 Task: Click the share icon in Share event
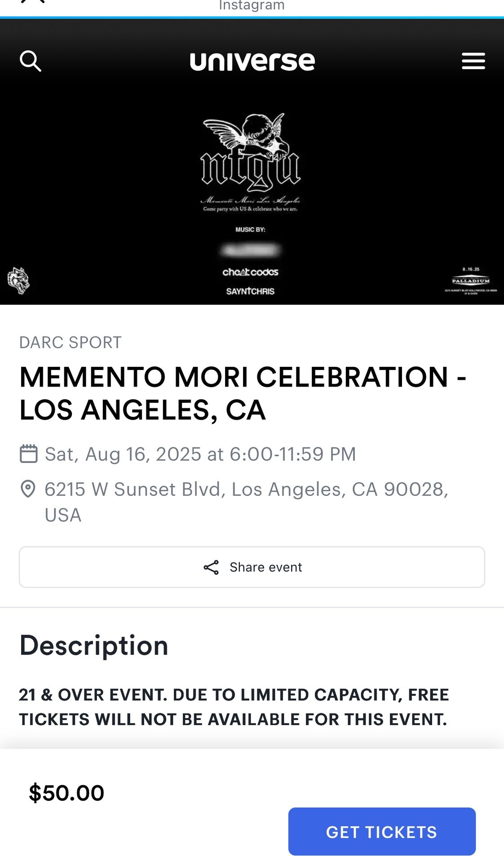click(x=211, y=567)
